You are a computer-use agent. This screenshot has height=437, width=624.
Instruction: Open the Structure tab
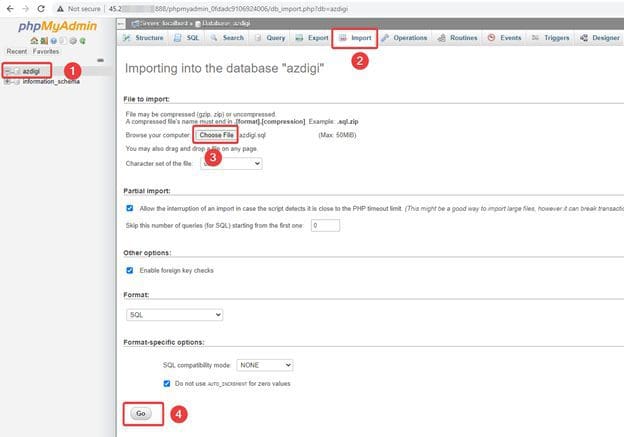tap(144, 38)
